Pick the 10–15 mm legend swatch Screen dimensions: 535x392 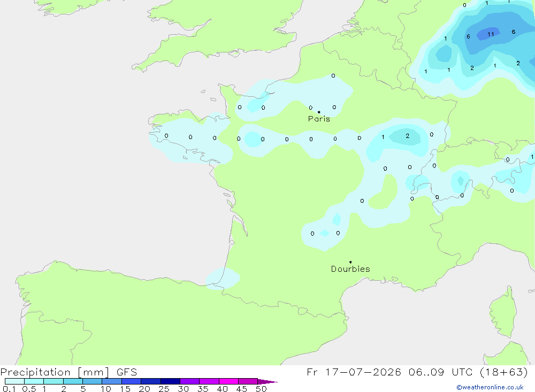(x=112, y=381)
